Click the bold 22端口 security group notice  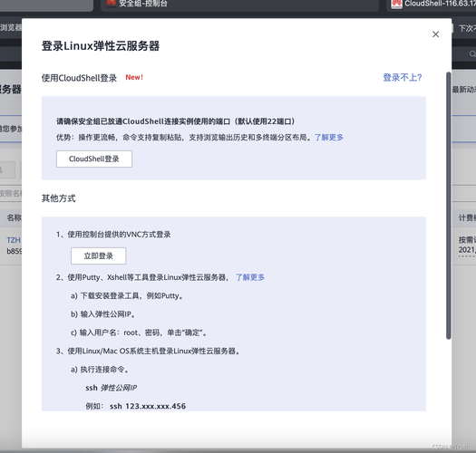pyautogui.click(x=176, y=121)
